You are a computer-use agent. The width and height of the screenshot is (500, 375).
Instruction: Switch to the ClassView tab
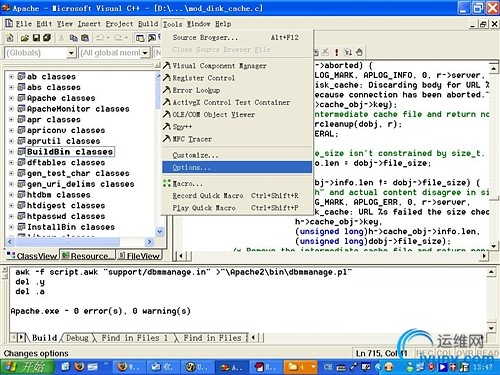pyautogui.click(x=32, y=256)
